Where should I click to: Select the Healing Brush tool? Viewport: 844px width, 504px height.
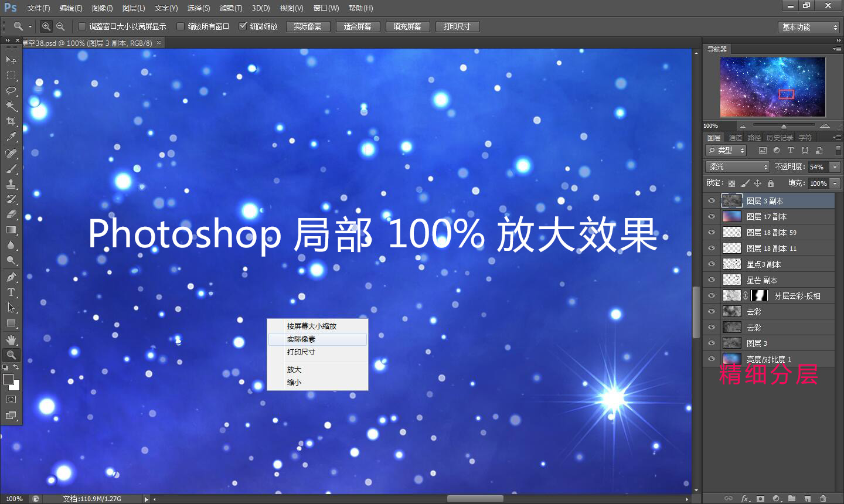pyautogui.click(x=11, y=153)
